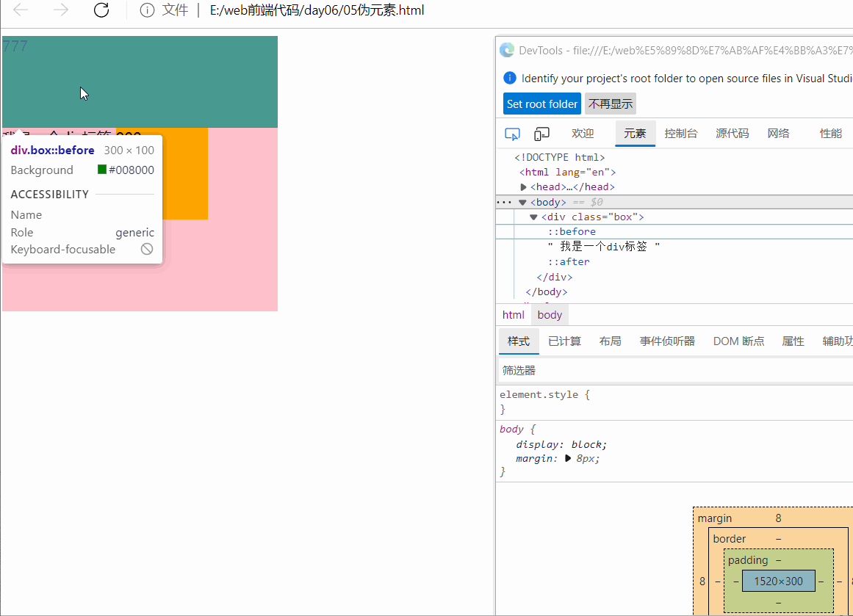Collapse the body element node

click(523, 202)
